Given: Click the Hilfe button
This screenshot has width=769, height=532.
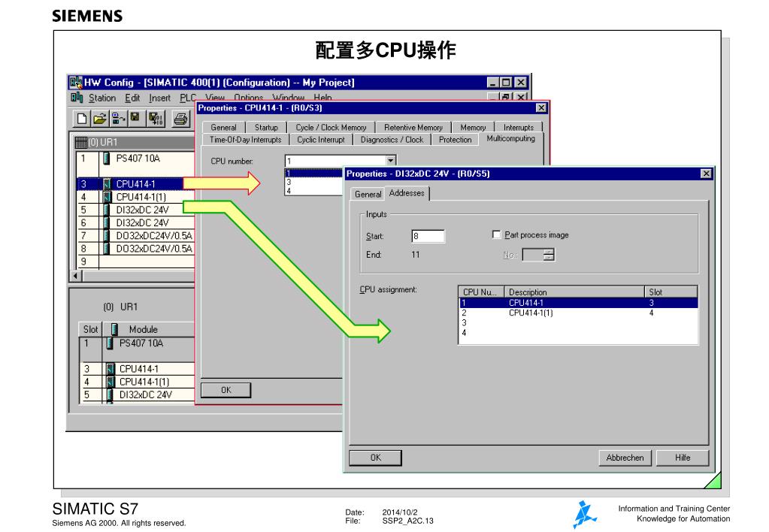Looking at the screenshot, I should pyautogui.click(x=683, y=458).
